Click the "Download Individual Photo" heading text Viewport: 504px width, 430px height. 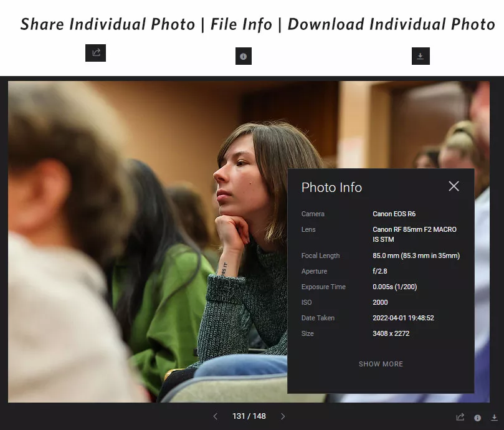tap(391, 24)
